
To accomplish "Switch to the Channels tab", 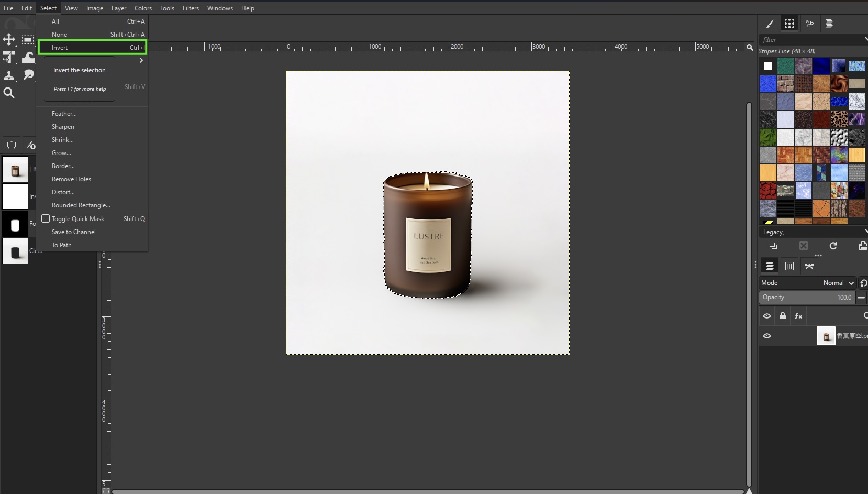I will 789,266.
